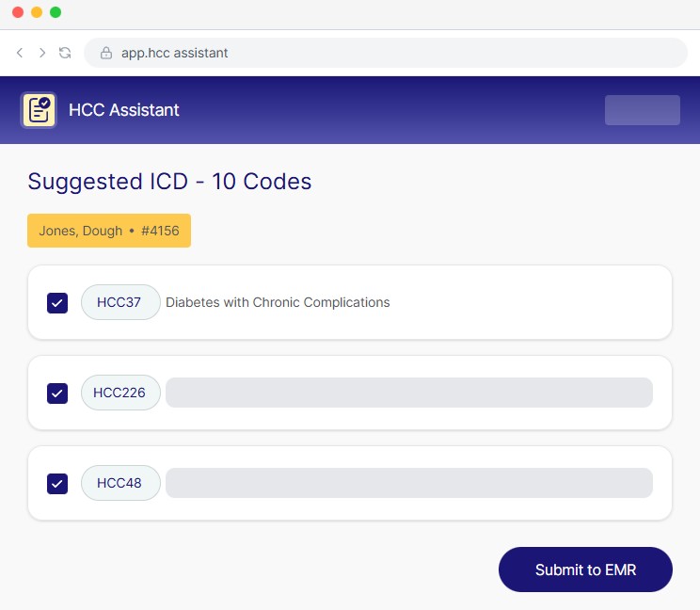Go back with the browser back arrow

tap(20, 53)
